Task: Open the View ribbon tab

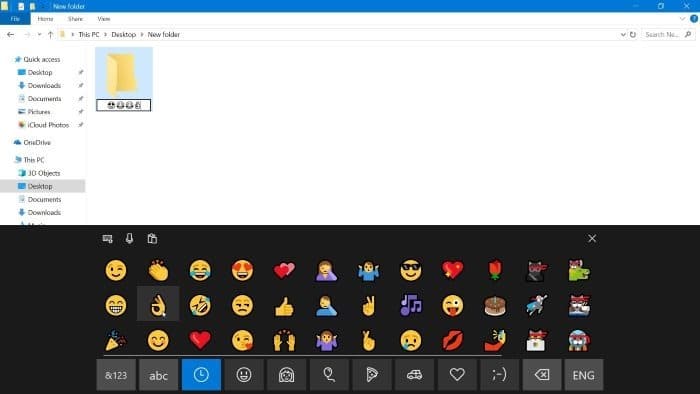Action: pyautogui.click(x=104, y=19)
